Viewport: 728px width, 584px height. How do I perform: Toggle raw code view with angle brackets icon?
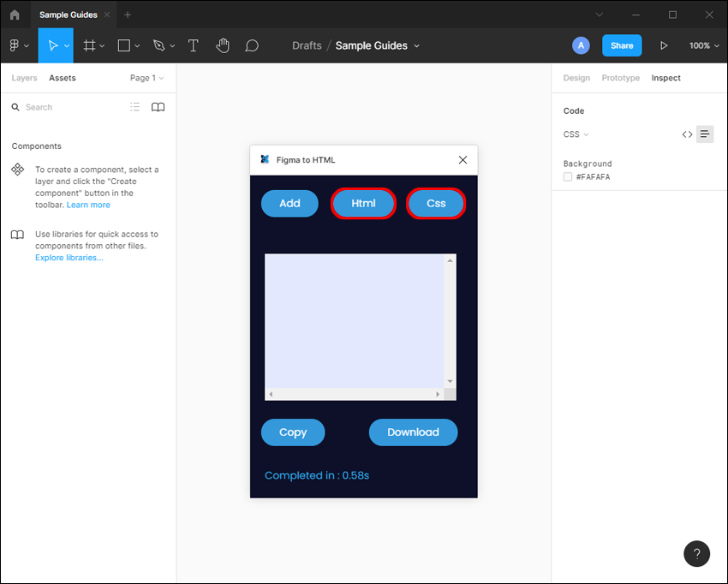coord(687,134)
